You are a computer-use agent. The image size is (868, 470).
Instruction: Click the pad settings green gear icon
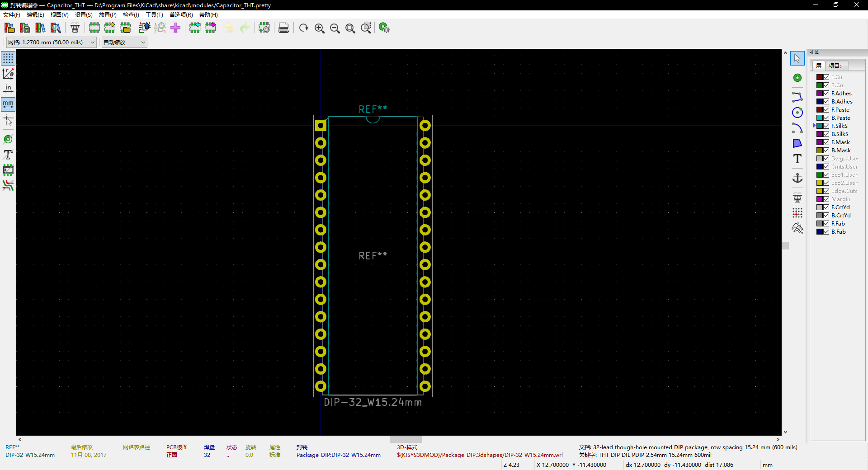[384, 28]
